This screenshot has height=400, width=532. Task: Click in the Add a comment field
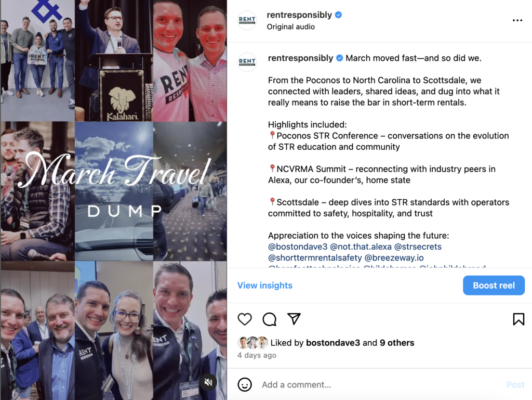pos(380,384)
